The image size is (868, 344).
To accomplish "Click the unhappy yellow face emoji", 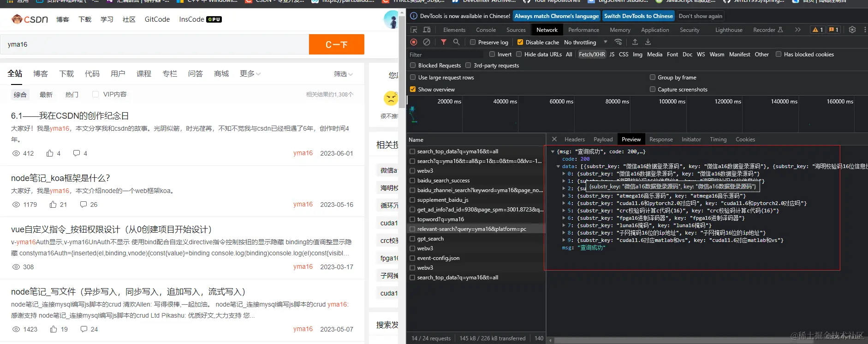I will tap(391, 98).
